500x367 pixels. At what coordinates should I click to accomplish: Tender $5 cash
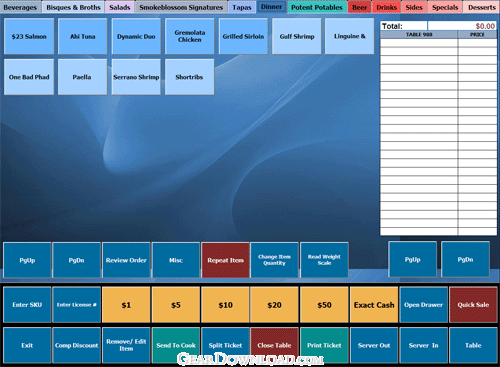click(x=176, y=305)
